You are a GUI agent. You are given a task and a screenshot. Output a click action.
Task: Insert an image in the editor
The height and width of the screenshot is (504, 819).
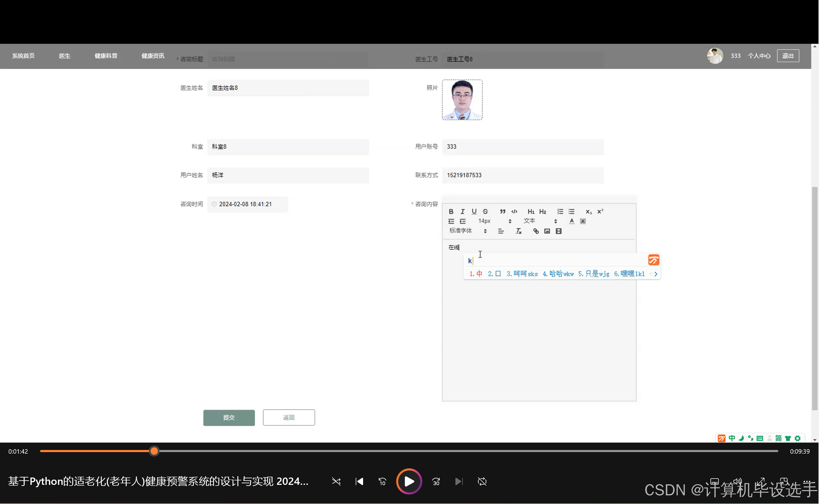click(547, 231)
